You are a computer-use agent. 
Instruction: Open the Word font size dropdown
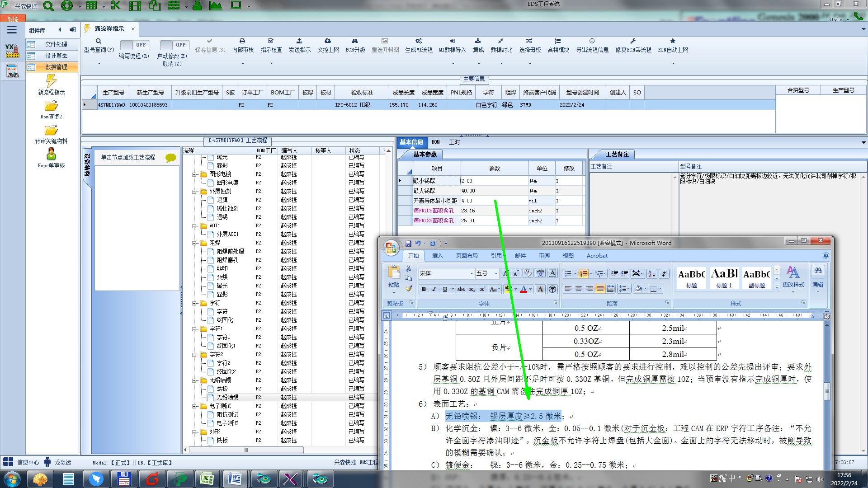click(496, 273)
